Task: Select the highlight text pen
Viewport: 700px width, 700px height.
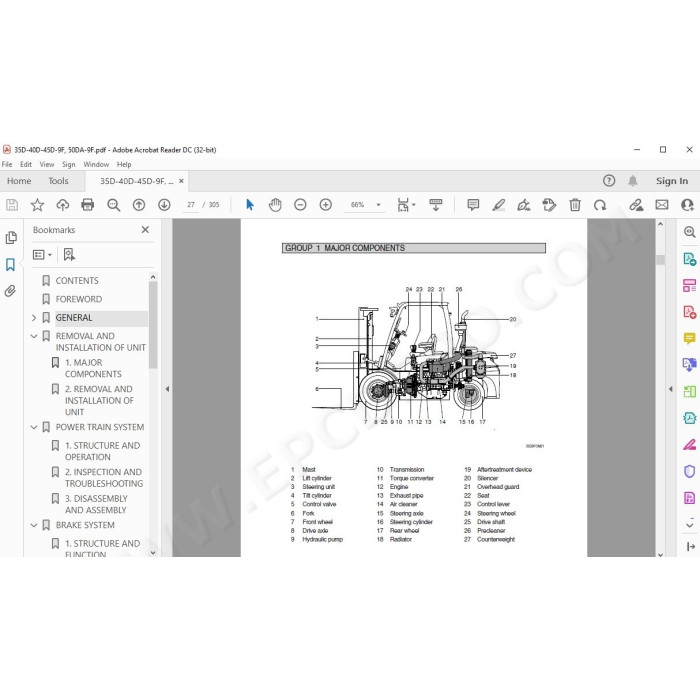Action: 499,205
